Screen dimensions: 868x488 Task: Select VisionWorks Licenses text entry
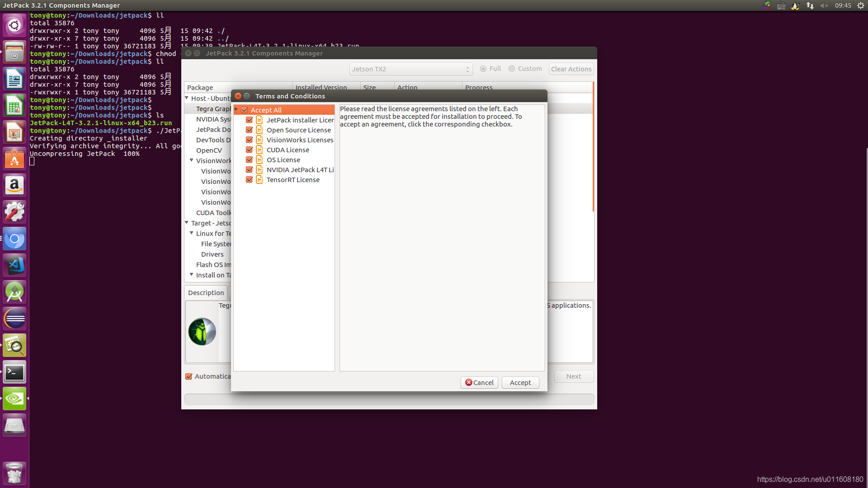(x=300, y=140)
